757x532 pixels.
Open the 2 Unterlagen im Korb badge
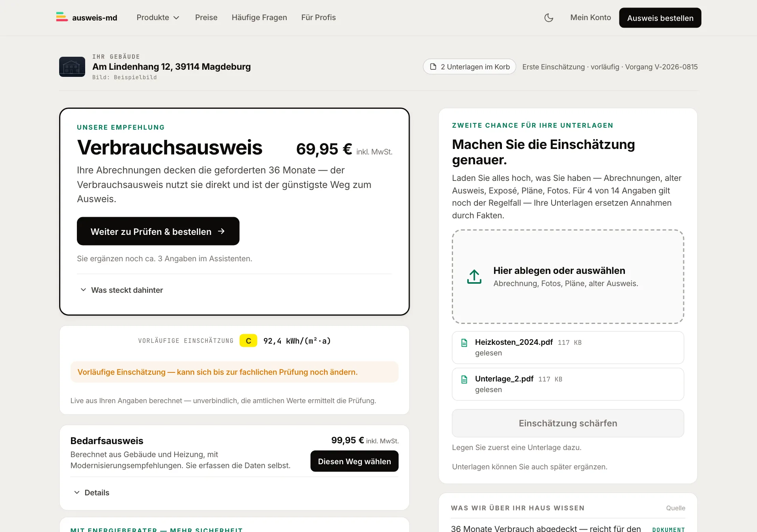click(x=470, y=67)
